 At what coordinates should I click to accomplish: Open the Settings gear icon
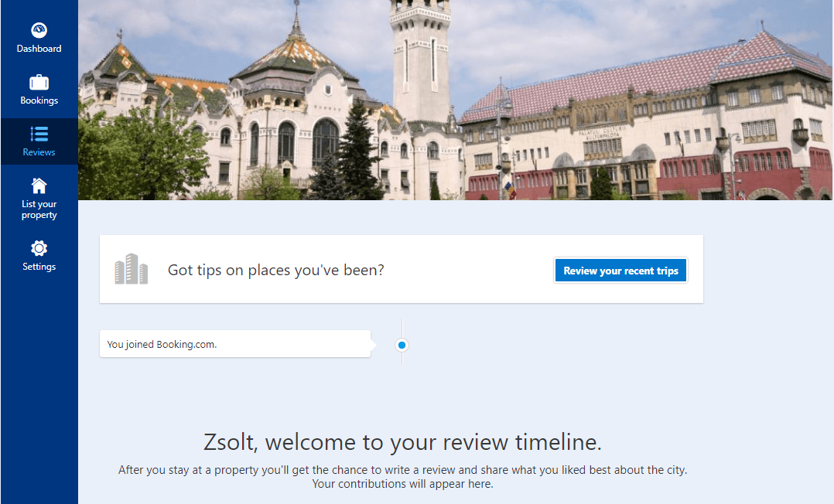pos(39,248)
